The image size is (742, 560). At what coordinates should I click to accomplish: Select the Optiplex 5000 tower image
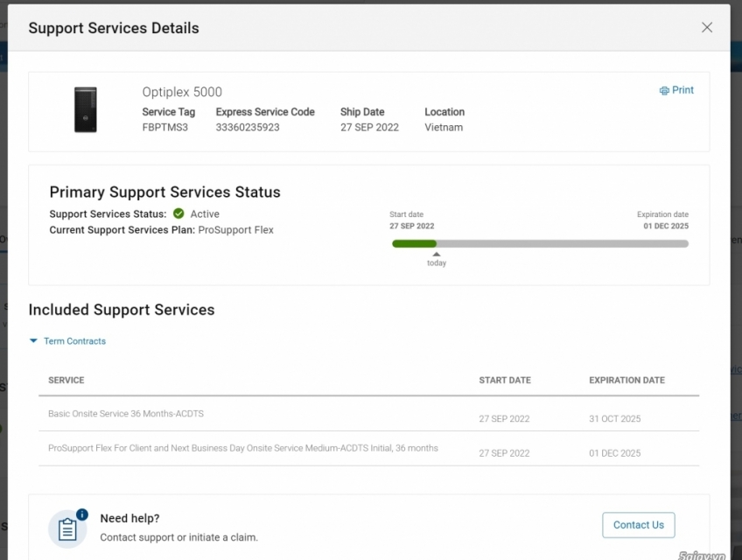86,110
